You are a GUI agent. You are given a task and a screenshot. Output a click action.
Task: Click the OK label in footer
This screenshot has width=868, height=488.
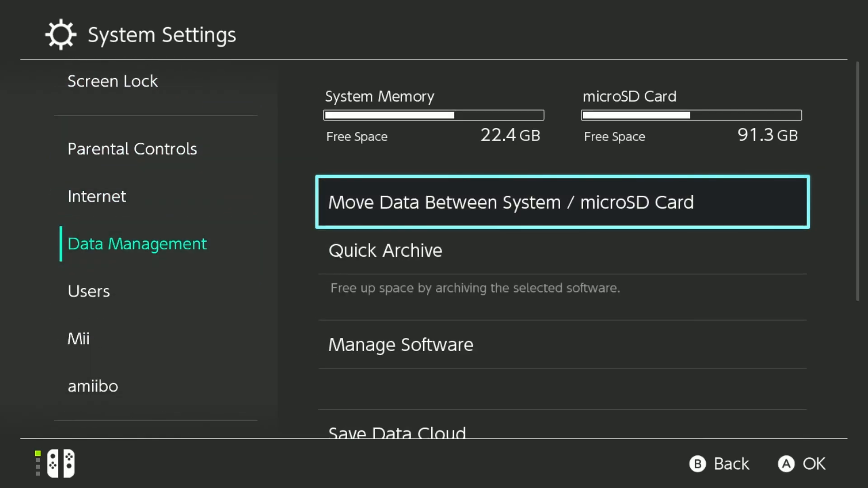(x=814, y=464)
